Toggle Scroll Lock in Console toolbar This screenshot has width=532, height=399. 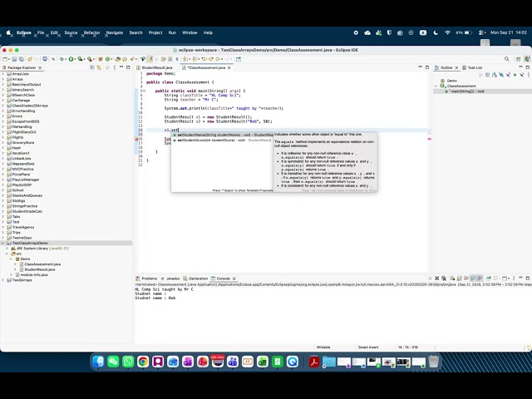460,278
